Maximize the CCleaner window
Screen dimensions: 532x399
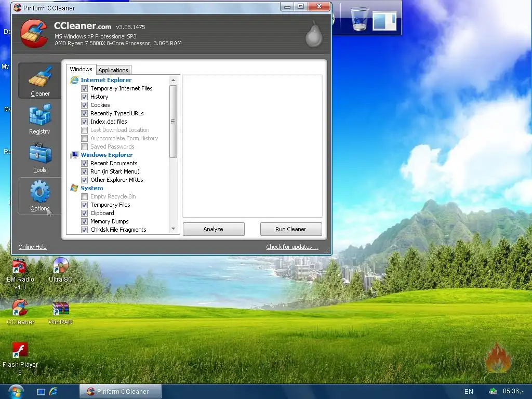click(x=301, y=7)
